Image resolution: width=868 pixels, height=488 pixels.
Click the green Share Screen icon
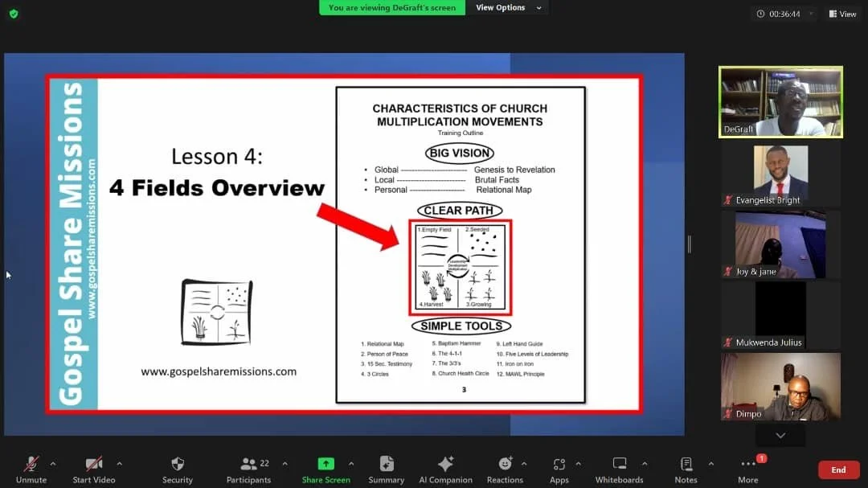coord(325,464)
